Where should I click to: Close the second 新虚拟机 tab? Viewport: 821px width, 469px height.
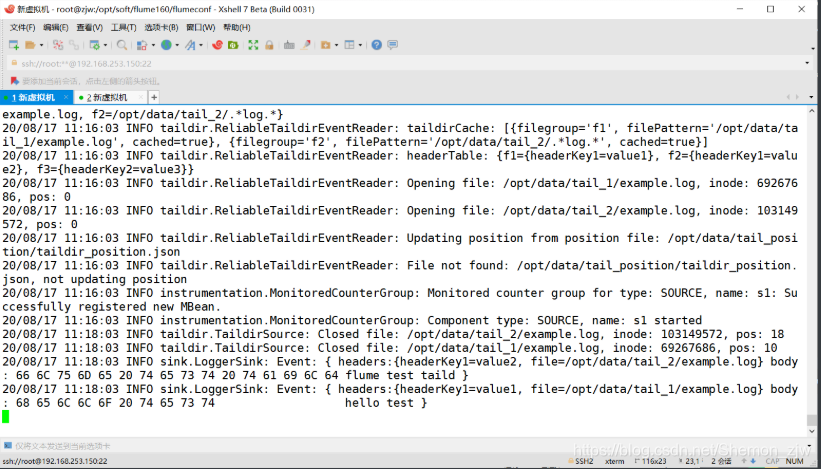[141, 97]
